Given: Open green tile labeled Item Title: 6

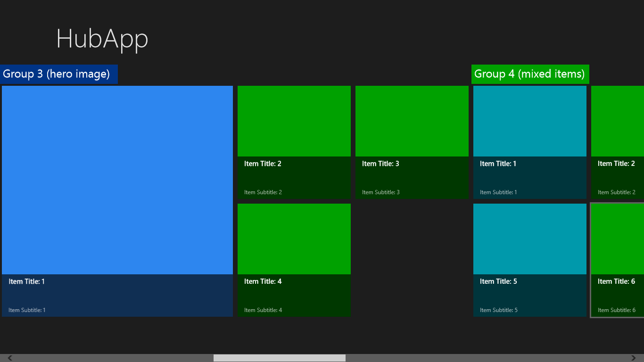Looking at the screenshot, I should tap(618, 260).
